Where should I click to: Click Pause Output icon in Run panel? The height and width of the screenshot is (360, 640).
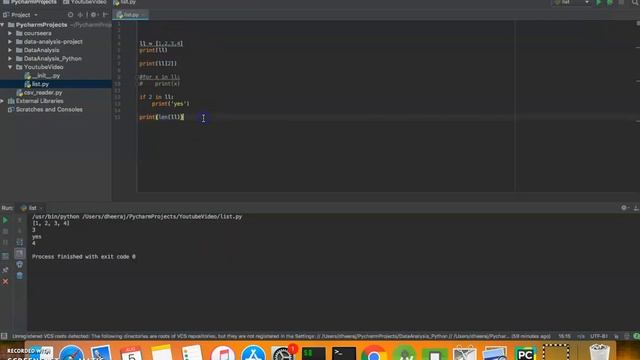(5, 242)
